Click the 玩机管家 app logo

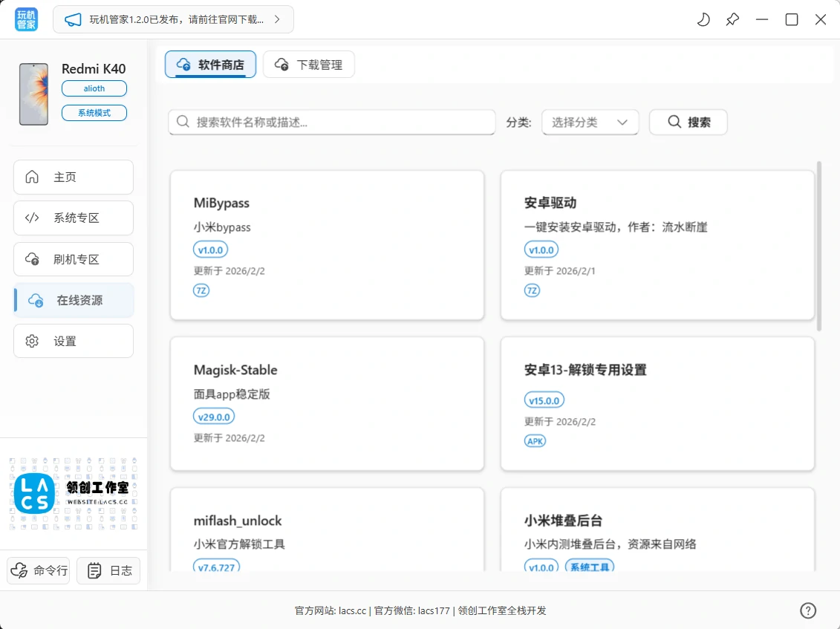[x=26, y=20]
